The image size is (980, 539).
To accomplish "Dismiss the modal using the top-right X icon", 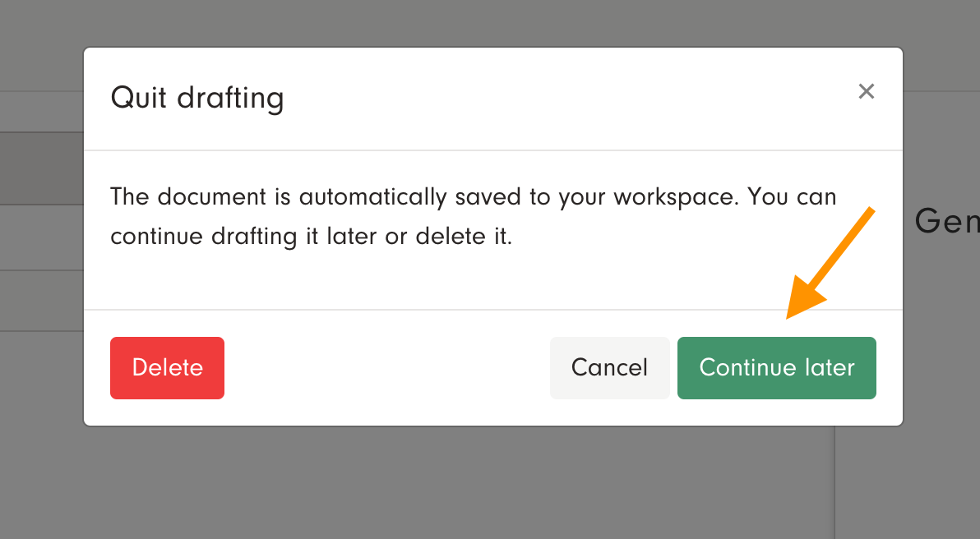I will click(x=866, y=91).
